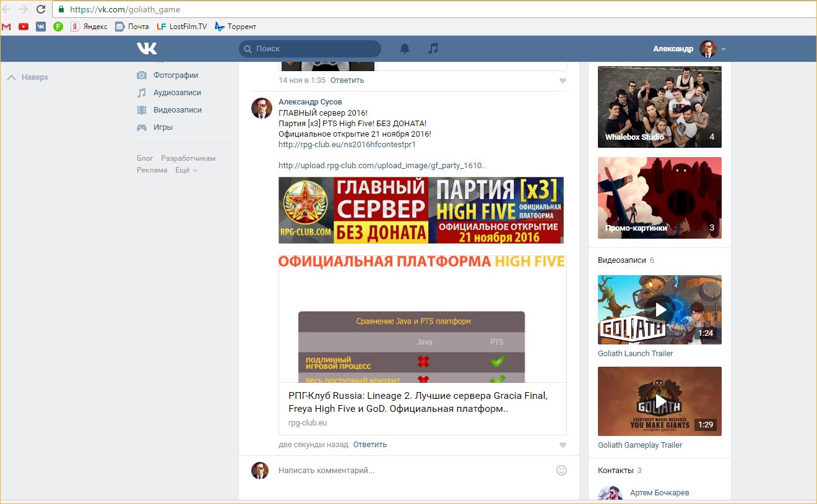Go forward with browser forward arrow
The image size is (817, 504).
pyautogui.click(x=24, y=9)
